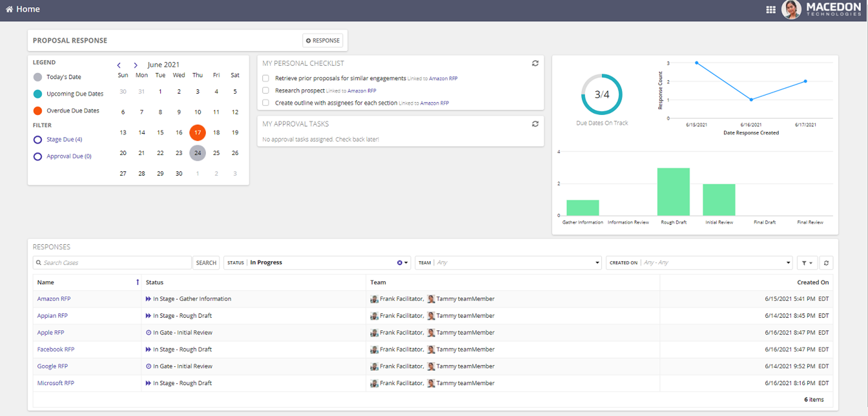Clear the In Progress status filter
The width and height of the screenshot is (868, 416).
point(399,263)
